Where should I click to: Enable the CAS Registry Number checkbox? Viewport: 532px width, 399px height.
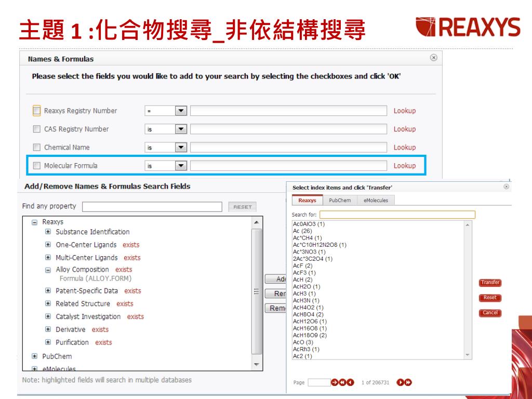click(x=37, y=129)
